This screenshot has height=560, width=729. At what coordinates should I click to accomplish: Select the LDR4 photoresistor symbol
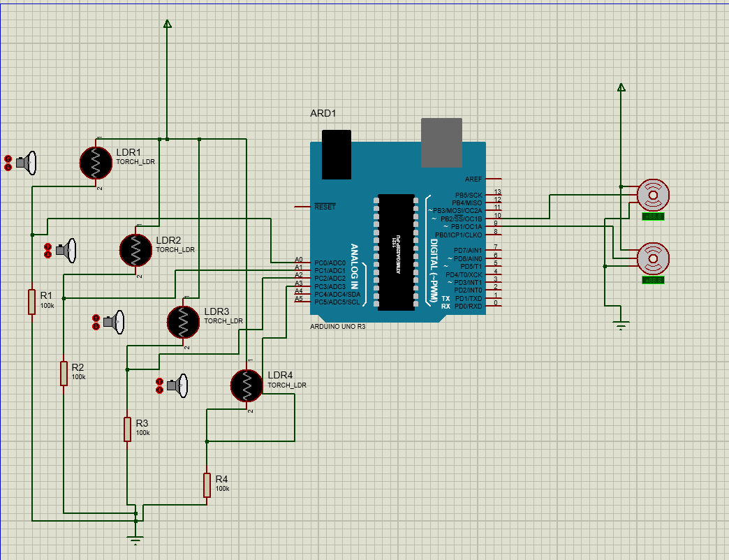coord(247,385)
